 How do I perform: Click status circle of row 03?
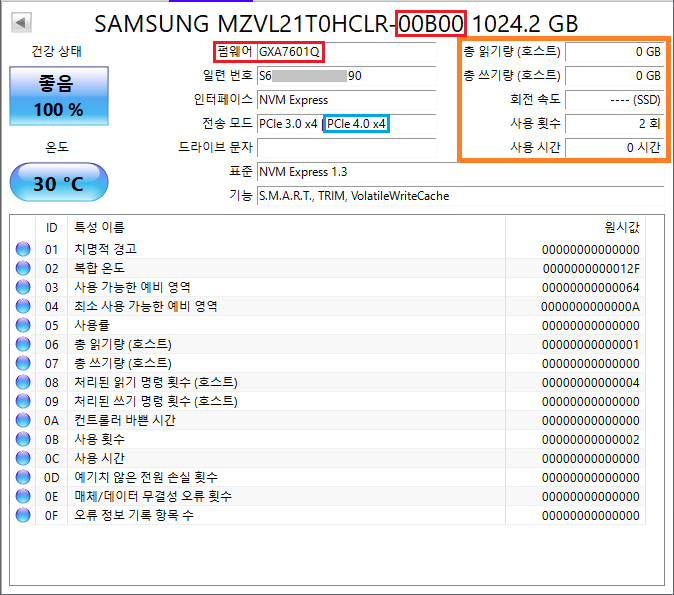click(x=23, y=287)
